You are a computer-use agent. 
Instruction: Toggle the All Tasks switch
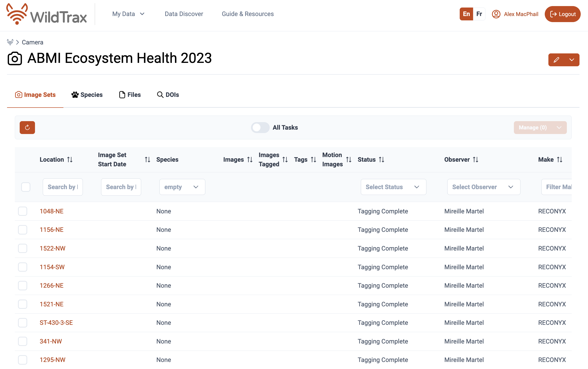pos(260,127)
